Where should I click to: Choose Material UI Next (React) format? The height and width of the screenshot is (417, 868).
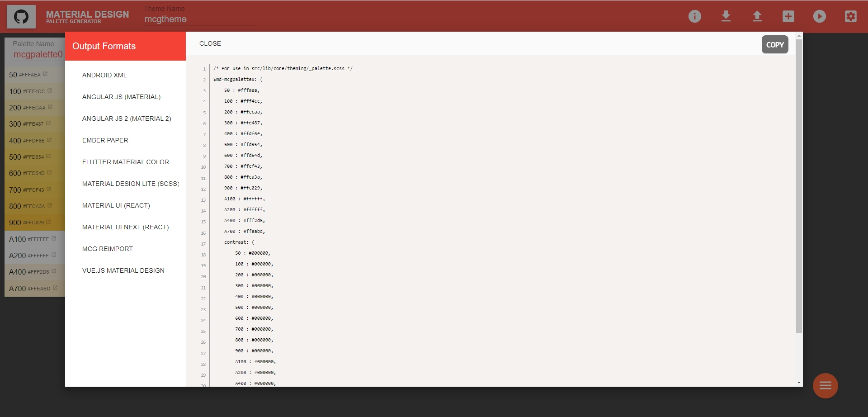(x=125, y=227)
